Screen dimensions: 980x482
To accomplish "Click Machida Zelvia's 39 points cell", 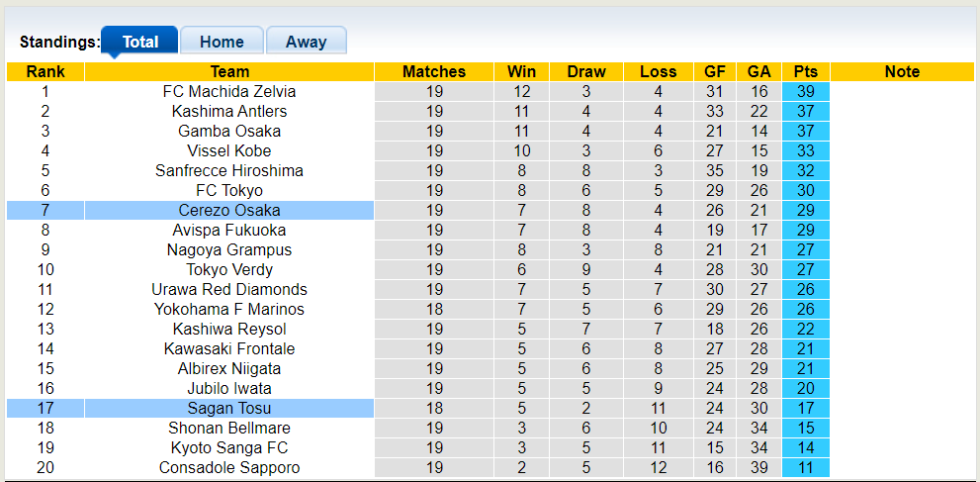I will coord(805,91).
